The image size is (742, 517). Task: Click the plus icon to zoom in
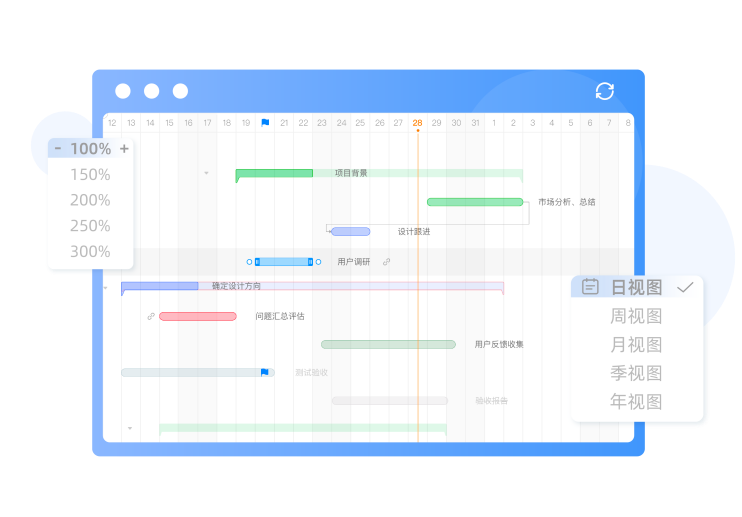click(124, 149)
